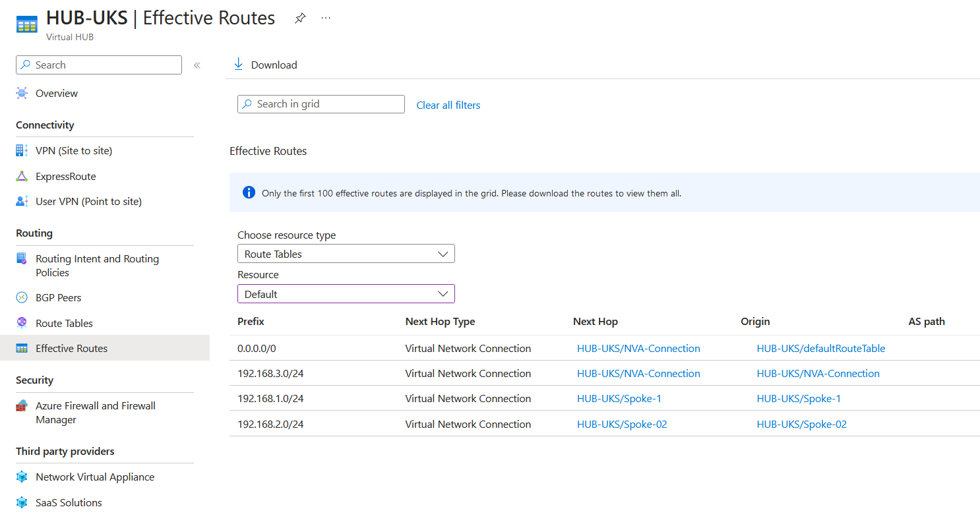Click the Route Tables icon
Image resolution: width=980 pixels, height=530 pixels.
(x=22, y=323)
